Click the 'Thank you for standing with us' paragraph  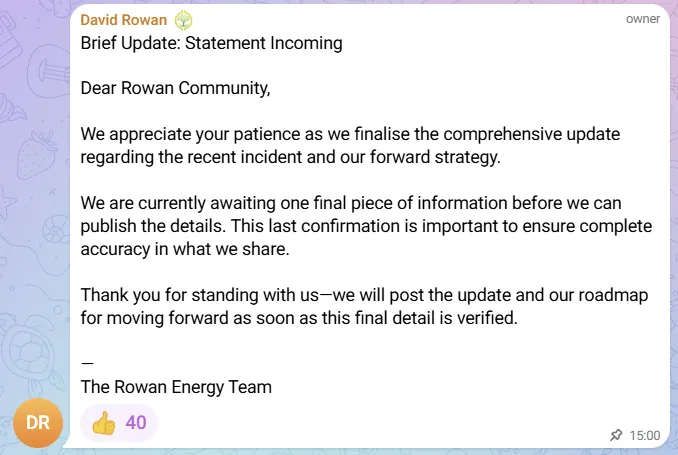tap(364, 306)
